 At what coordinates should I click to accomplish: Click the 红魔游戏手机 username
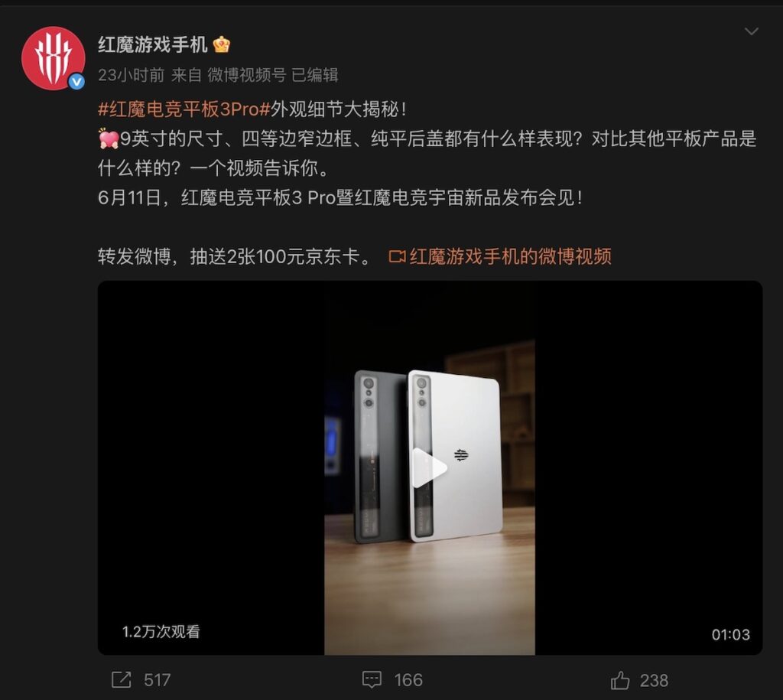coord(152,44)
